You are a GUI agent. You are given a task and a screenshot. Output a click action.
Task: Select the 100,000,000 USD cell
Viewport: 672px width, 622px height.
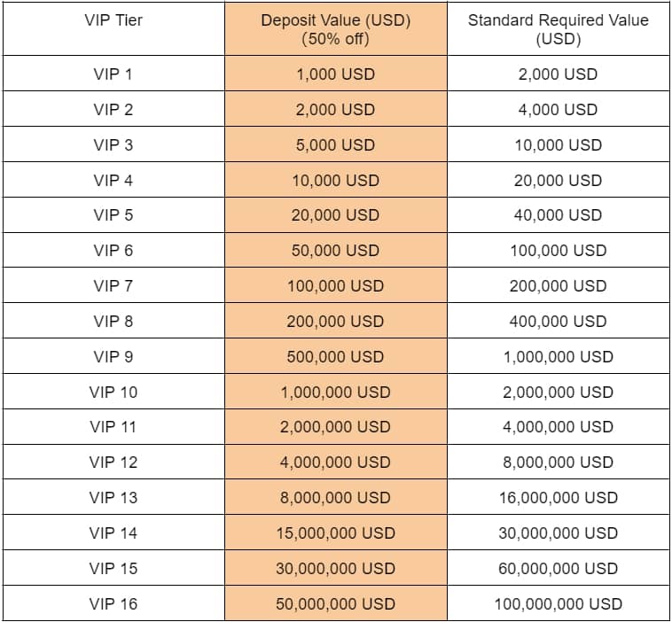click(x=558, y=604)
